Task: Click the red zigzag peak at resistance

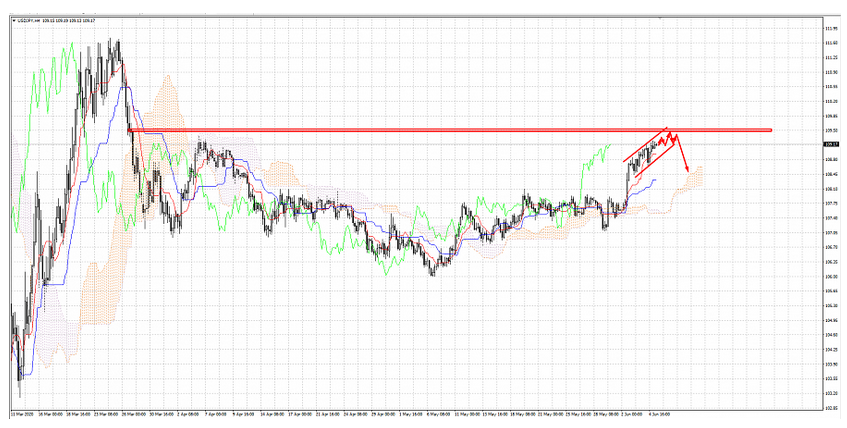Action: 672,132
